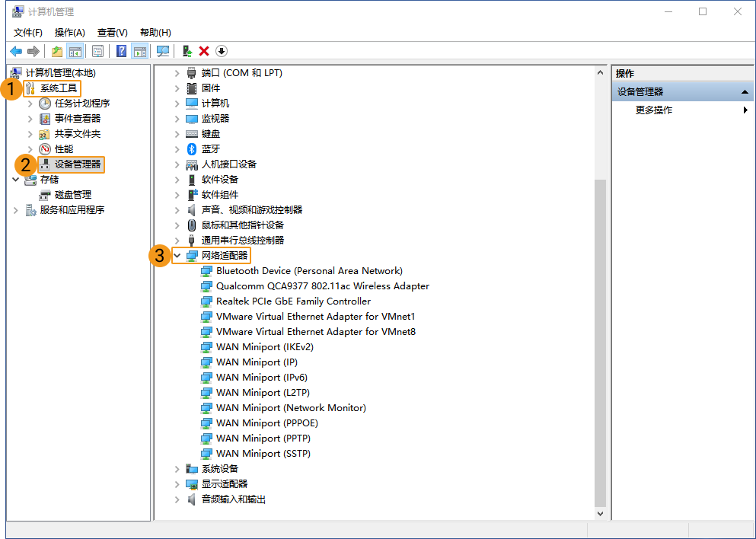Select Realtek PCIe GbE Family Controller
The image size is (756, 539).
click(293, 301)
